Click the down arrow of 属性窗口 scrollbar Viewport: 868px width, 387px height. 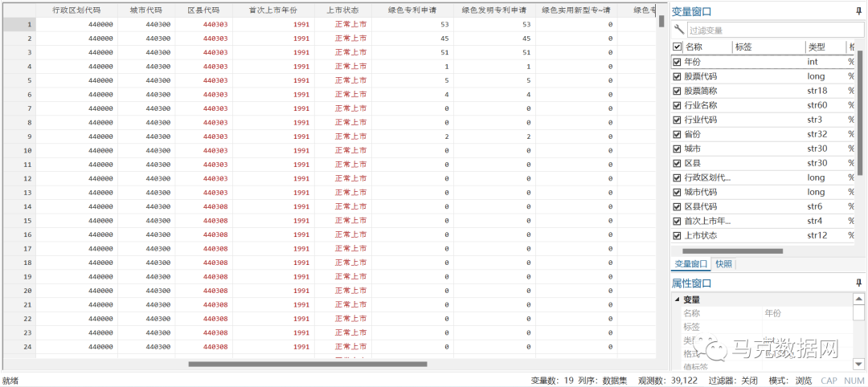tap(858, 363)
